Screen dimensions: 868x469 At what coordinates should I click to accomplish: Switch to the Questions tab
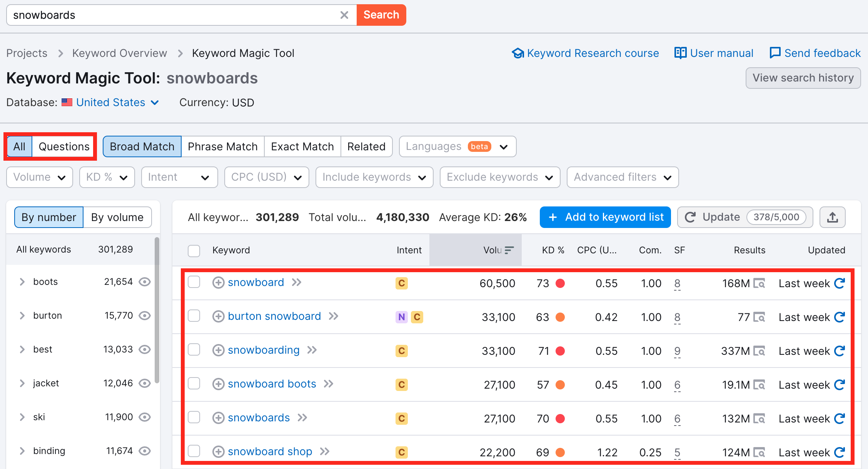[x=64, y=146]
